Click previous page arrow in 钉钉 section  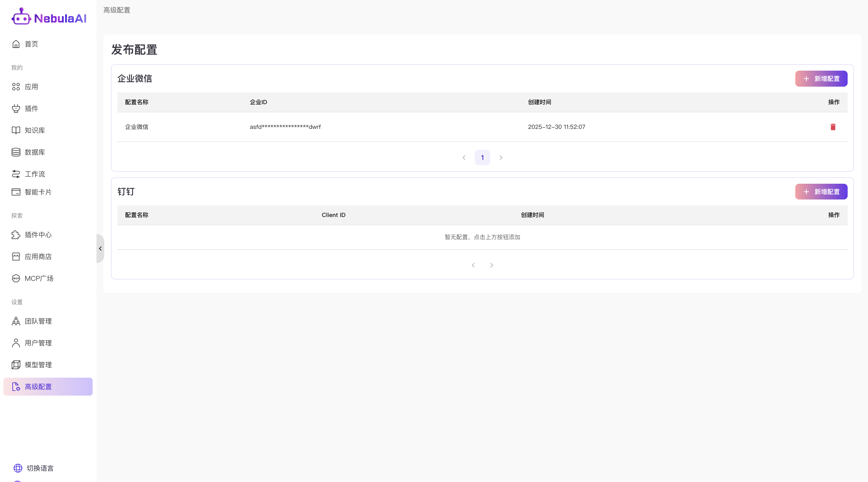tap(473, 266)
